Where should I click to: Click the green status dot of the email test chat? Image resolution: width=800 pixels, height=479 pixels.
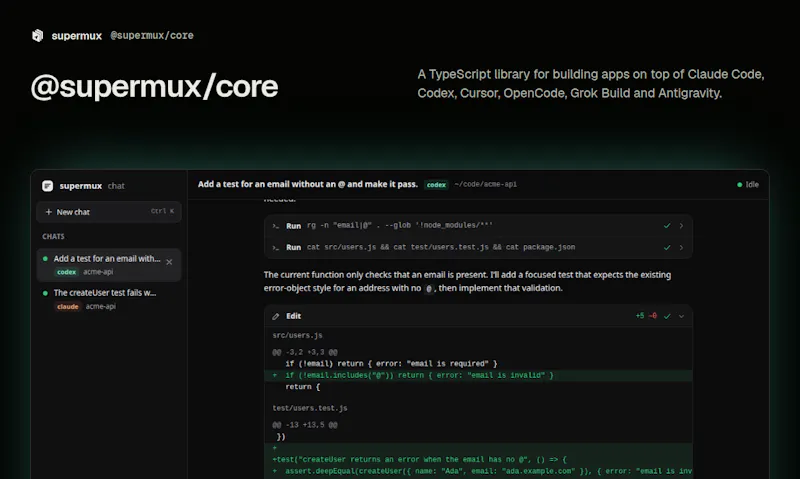(x=45, y=259)
